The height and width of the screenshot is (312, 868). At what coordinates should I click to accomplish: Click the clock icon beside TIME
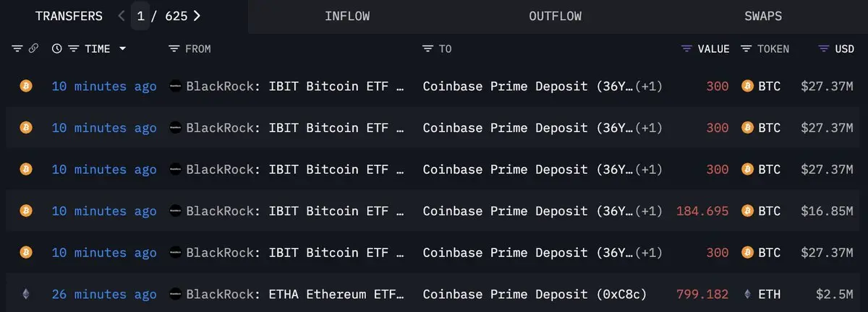(57, 48)
